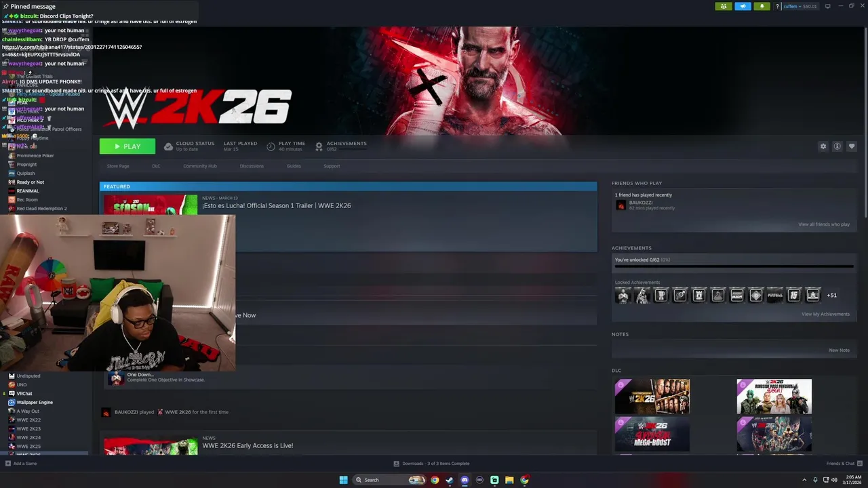The image size is (868, 488).
Task: Click the Achievements gear icon in header
Action: pyautogui.click(x=319, y=146)
